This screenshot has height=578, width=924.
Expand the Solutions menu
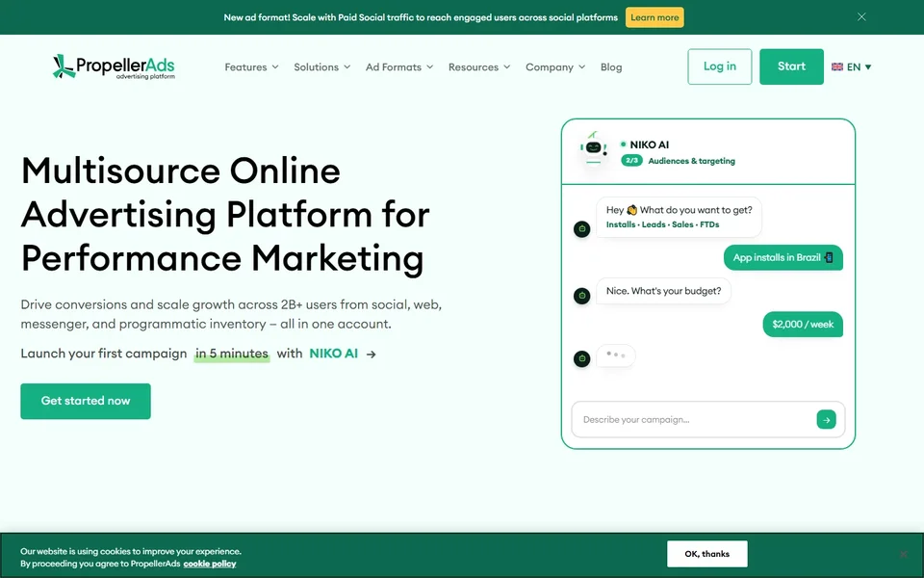[322, 67]
